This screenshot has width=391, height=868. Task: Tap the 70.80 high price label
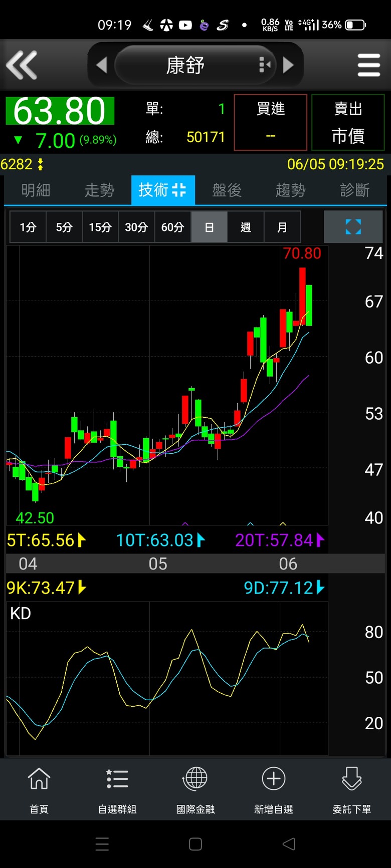[302, 253]
